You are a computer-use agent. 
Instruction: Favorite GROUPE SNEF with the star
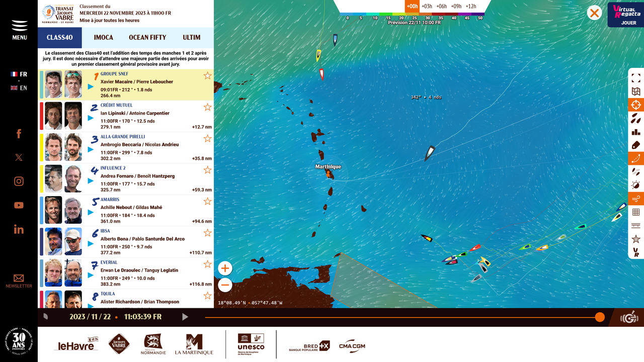[207, 75]
